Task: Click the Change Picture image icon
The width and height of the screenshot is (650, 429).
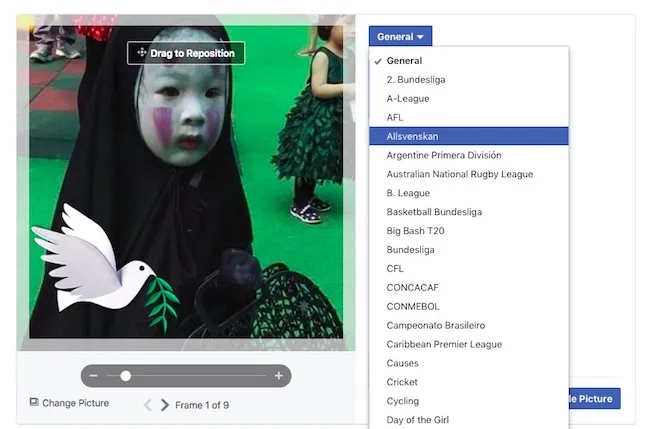Action: [34, 403]
